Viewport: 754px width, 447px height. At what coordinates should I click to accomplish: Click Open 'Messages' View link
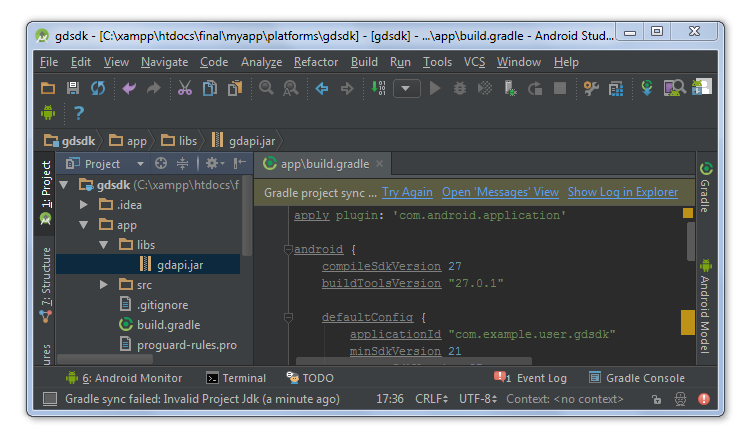(x=500, y=192)
